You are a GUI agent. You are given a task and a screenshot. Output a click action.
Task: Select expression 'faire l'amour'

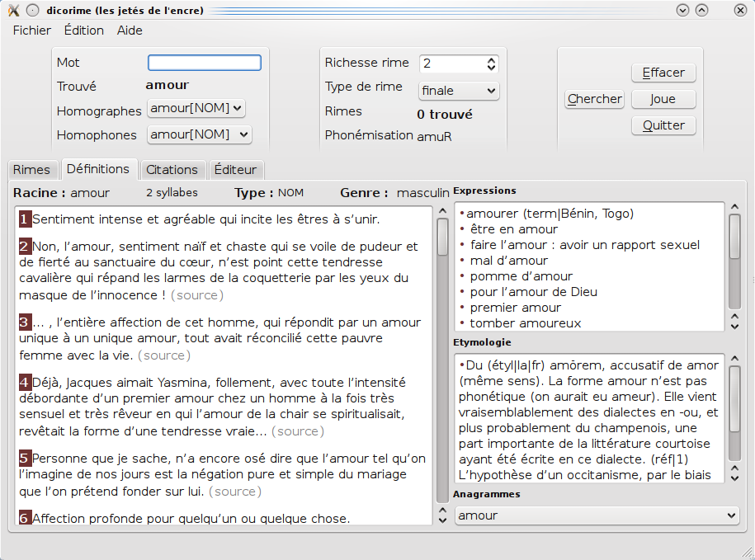tap(584, 245)
